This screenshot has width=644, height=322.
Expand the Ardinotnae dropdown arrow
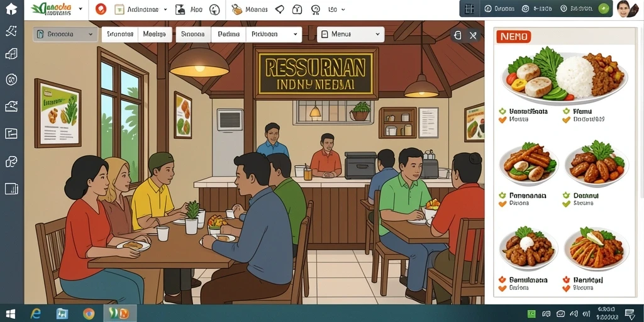(x=165, y=9)
